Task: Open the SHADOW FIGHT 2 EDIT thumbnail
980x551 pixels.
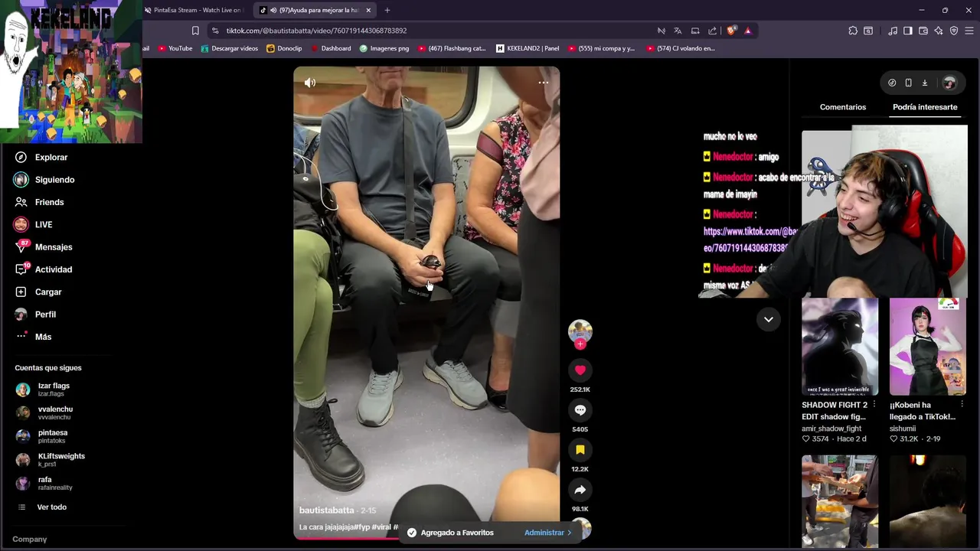Action: pyautogui.click(x=840, y=347)
